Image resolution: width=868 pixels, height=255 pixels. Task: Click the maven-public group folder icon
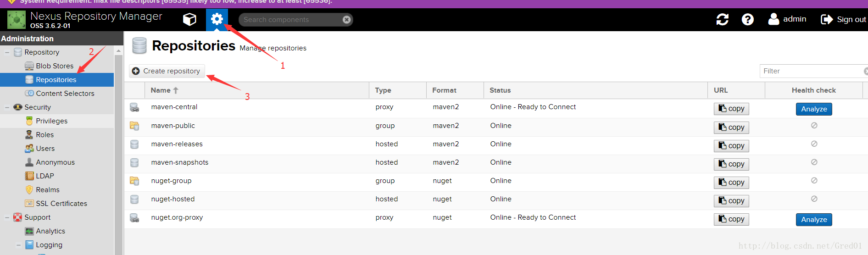coord(134,126)
